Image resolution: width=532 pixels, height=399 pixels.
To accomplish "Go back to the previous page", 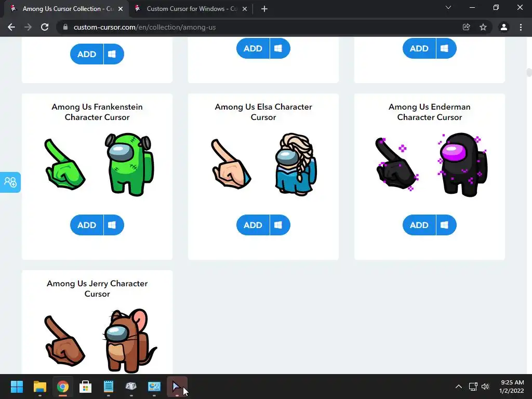I will 11,27.
